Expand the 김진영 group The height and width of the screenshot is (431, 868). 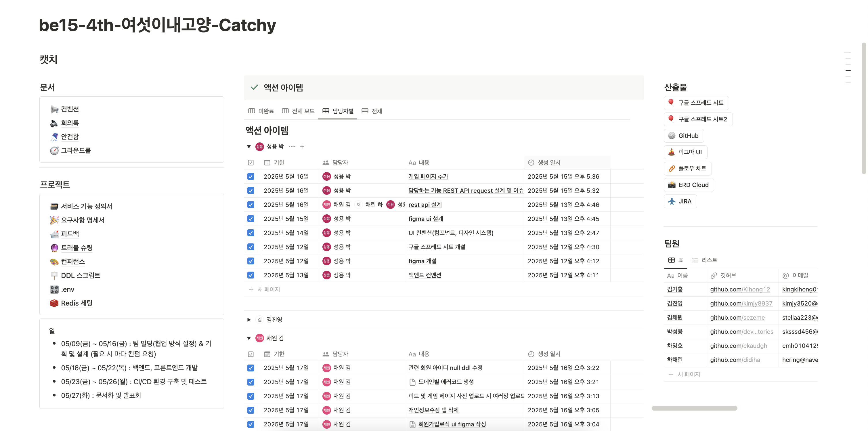click(x=249, y=319)
